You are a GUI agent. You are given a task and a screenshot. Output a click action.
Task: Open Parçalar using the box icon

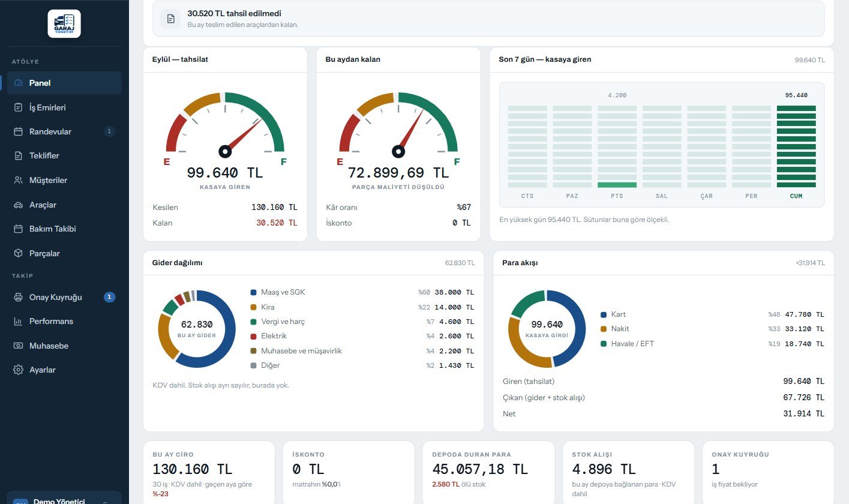(x=18, y=253)
